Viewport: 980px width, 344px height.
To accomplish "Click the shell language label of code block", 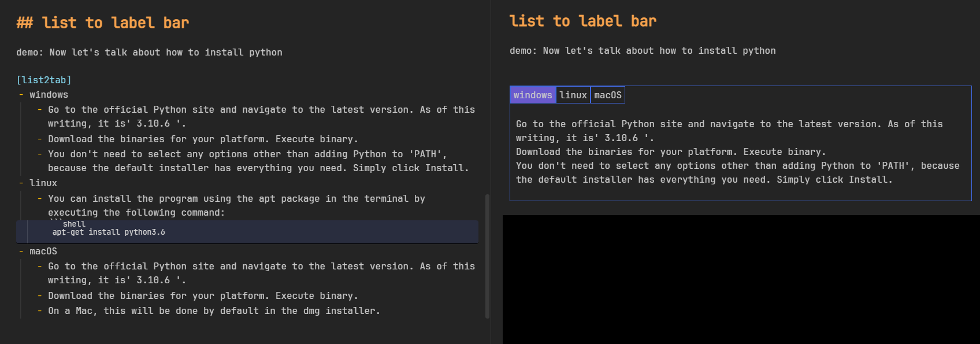I will click(x=73, y=224).
